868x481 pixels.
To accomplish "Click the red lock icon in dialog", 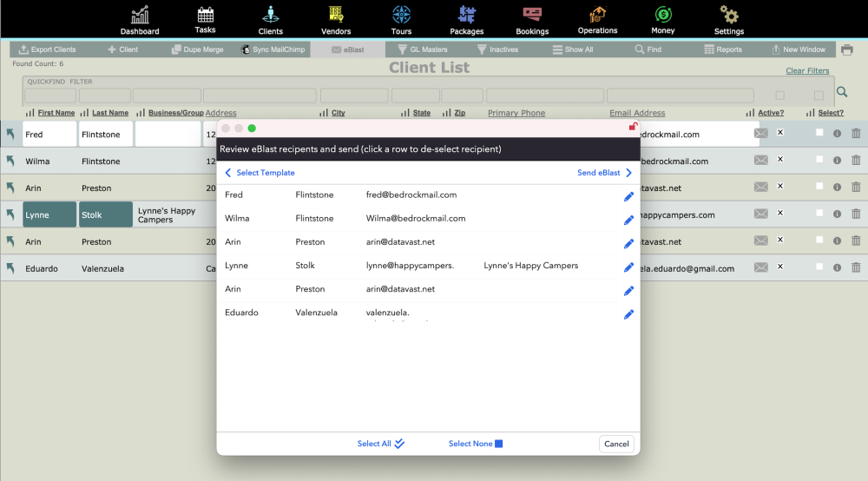I will (633, 127).
